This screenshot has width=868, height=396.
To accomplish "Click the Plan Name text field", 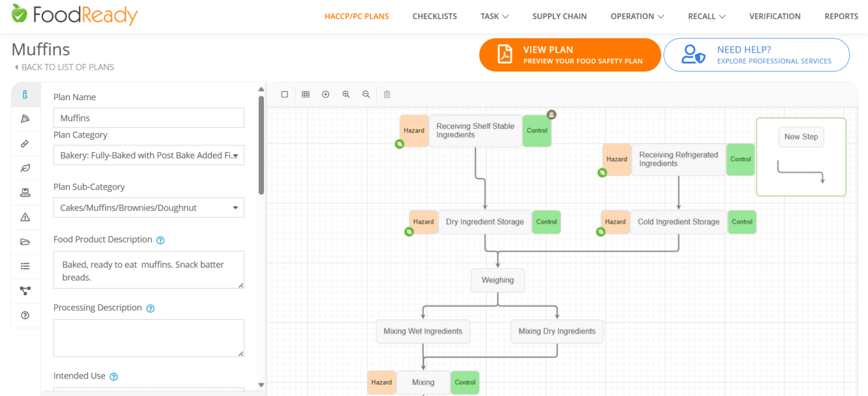I will [x=149, y=118].
